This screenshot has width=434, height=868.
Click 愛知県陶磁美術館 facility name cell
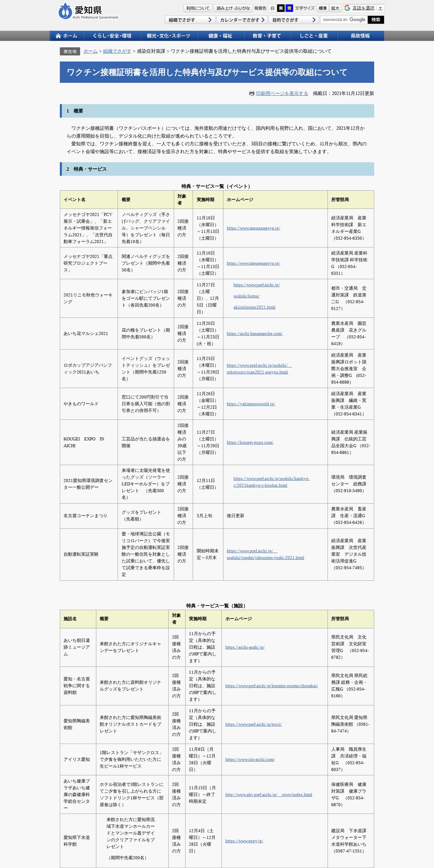(78, 724)
